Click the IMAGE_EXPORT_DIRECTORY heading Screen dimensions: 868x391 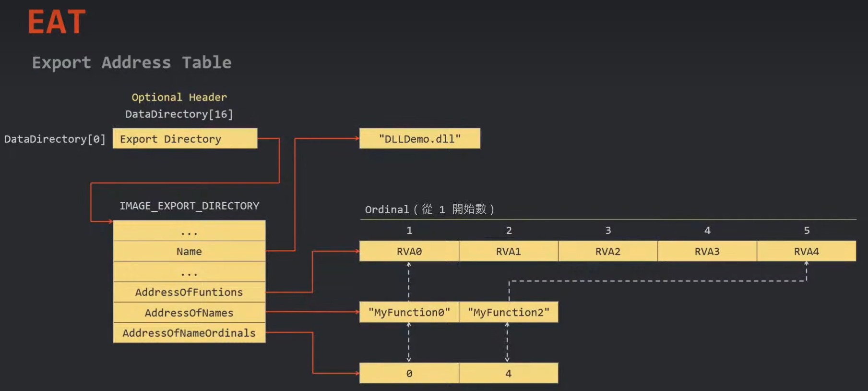(189, 206)
